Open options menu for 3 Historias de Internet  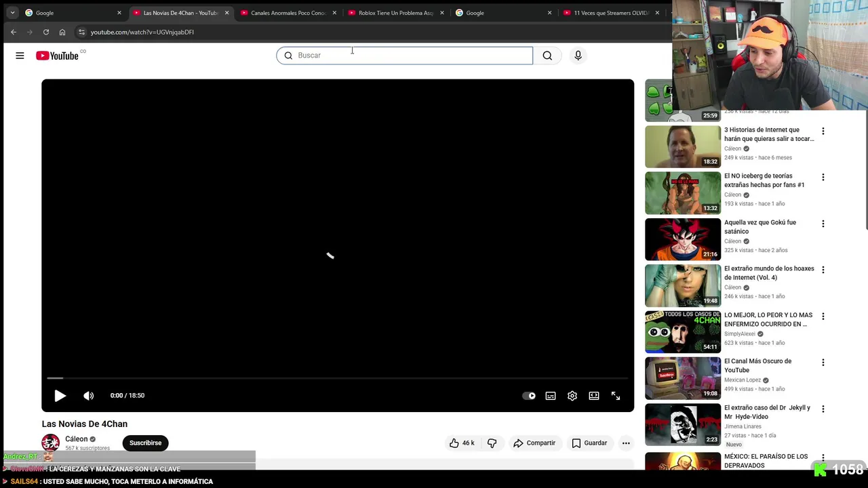(x=823, y=131)
